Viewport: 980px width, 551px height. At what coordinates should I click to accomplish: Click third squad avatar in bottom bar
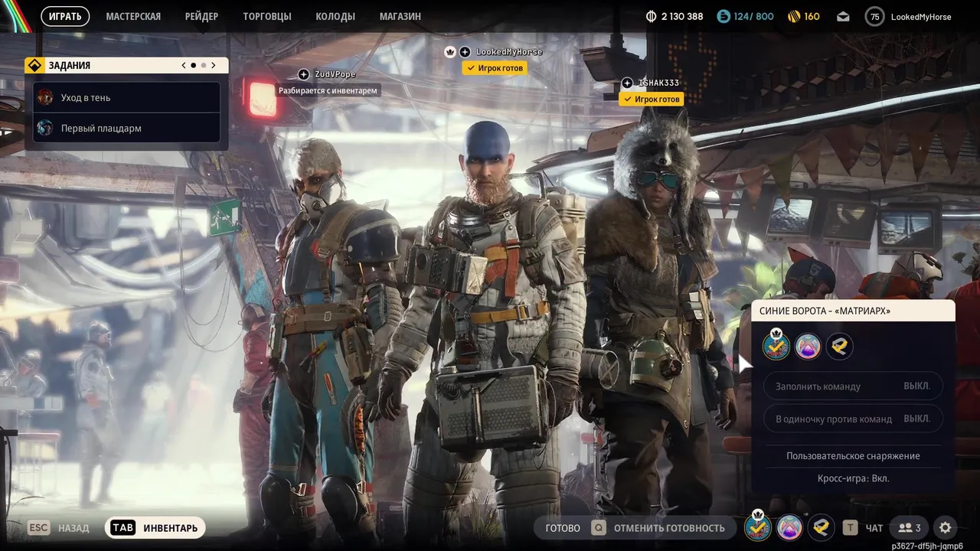[x=821, y=527]
